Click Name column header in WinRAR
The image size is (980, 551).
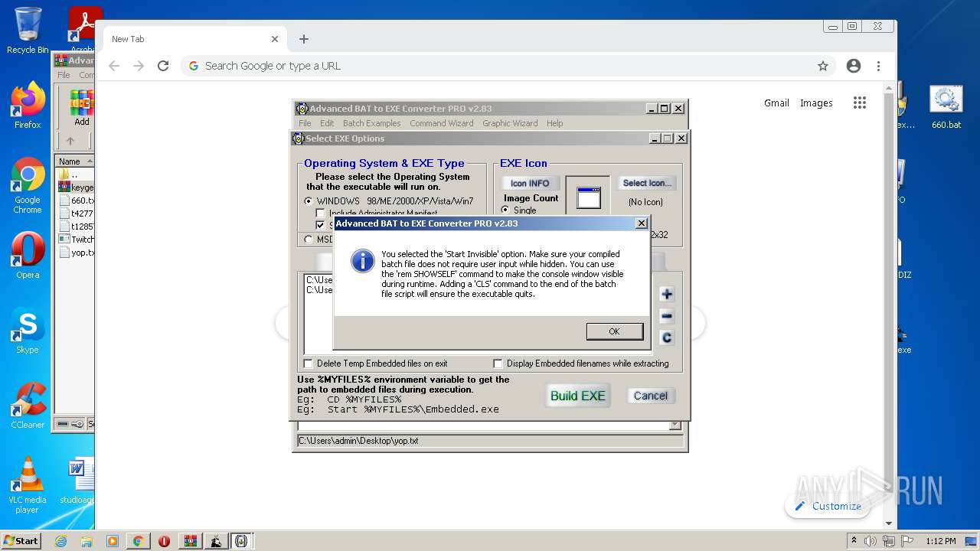(x=74, y=161)
